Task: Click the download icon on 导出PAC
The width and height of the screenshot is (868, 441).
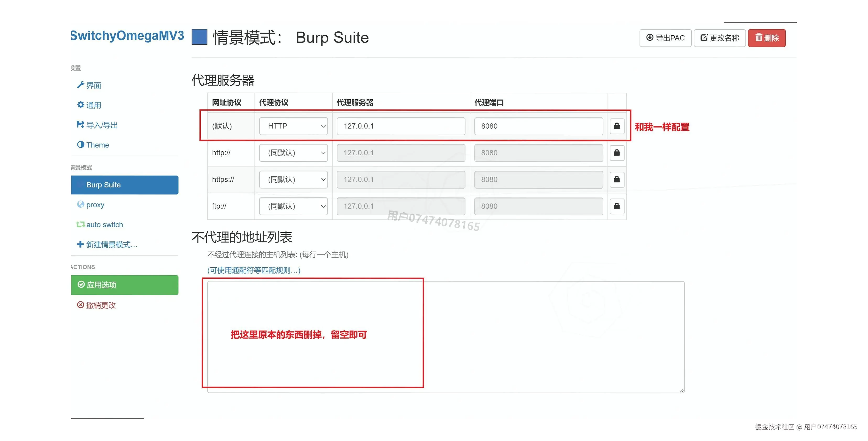Action: (x=650, y=37)
